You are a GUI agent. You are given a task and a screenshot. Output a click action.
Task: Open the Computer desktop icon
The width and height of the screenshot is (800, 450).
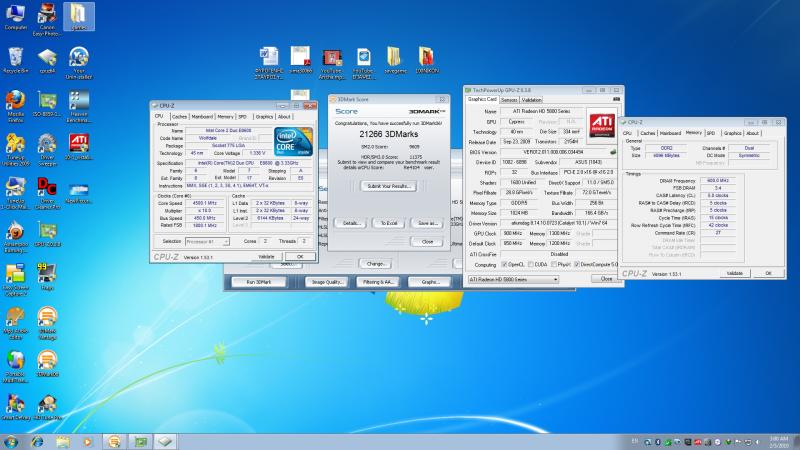[15, 17]
